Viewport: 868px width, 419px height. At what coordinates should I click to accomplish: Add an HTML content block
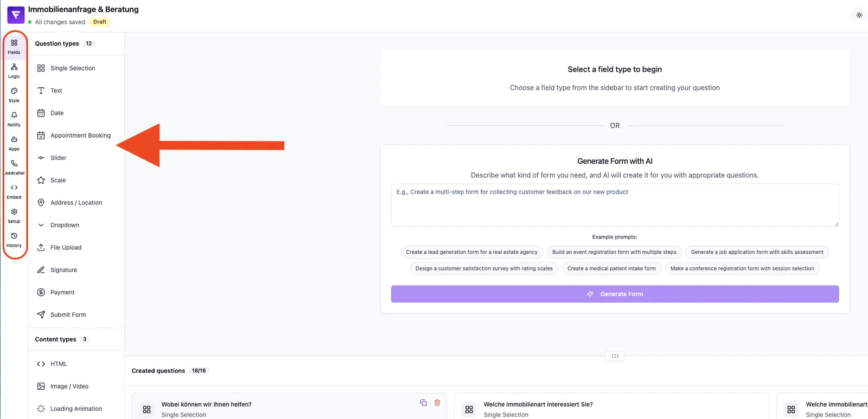(76, 364)
